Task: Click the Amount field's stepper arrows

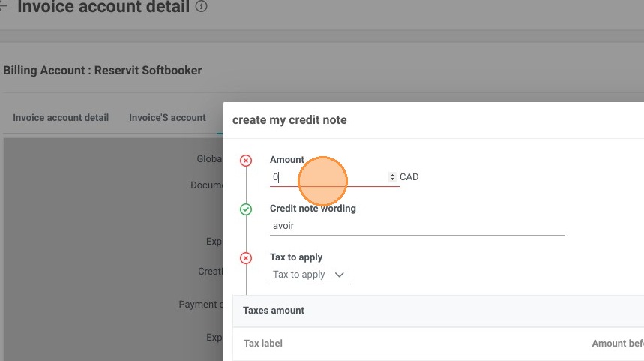Action: [392, 177]
